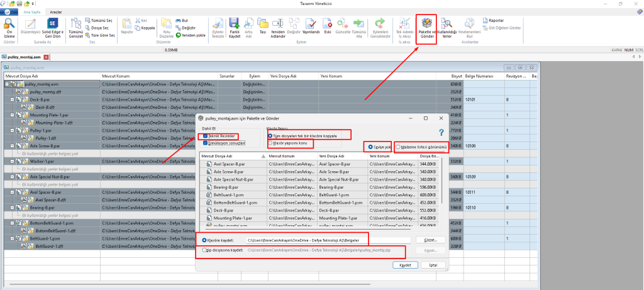
Task: Click the Kaydet button in dialog
Action: [x=405, y=265]
